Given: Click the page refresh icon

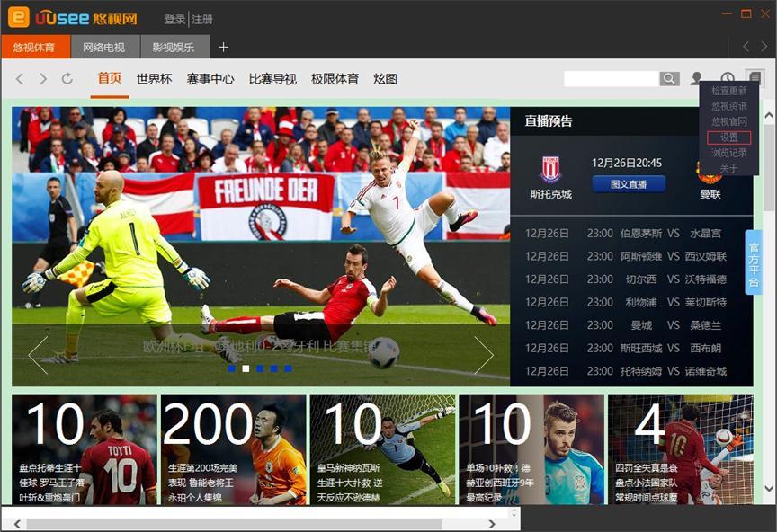Looking at the screenshot, I should [67, 79].
